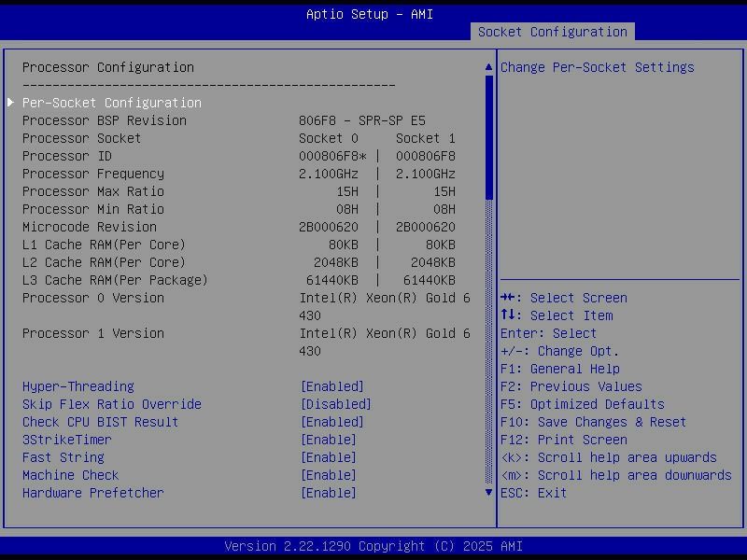Click the 806F8 - SPR-SP E5 value
Viewport: 747px width, 560px height.
pyautogui.click(x=362, y=120)
